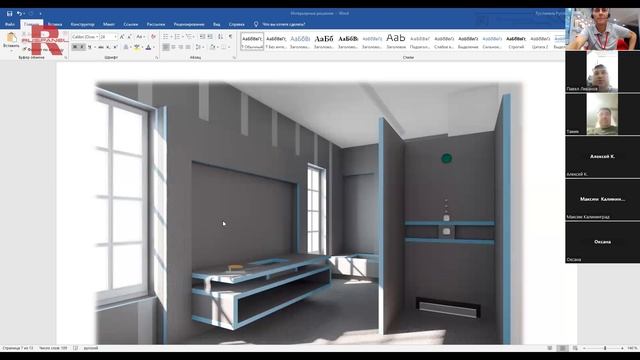This screenshot has height=360, width=640.
Task: Switch to the Ссылки ribbon tab
Action: click(x=131, y=24)
